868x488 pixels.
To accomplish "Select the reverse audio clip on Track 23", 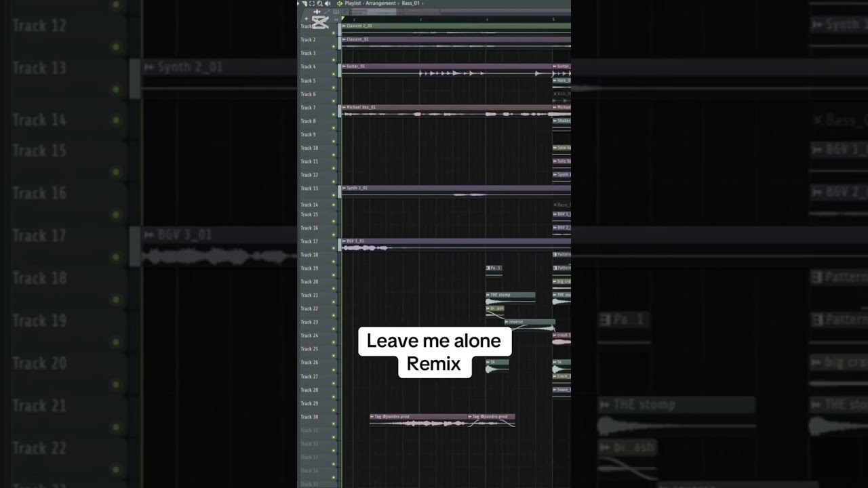I will pos(530,325).
